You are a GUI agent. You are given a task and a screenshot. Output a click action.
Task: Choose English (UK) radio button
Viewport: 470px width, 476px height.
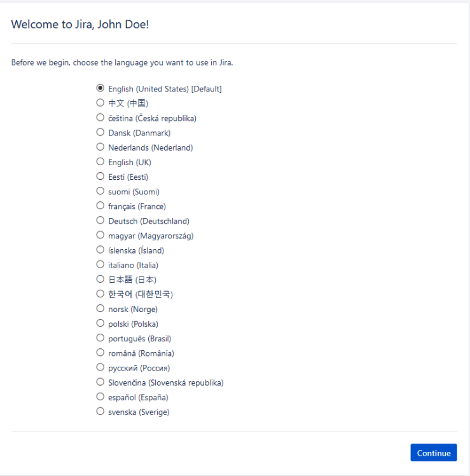click(x=100, y=161)
